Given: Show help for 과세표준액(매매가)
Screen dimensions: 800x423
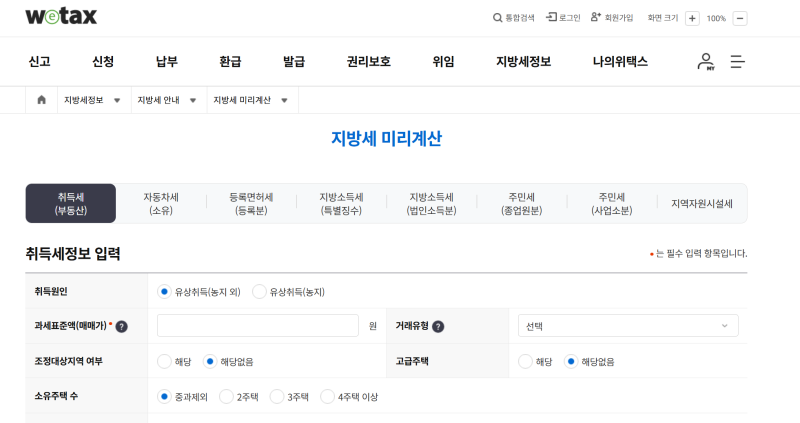Looking at the screenshot, I should click(121, 327).
